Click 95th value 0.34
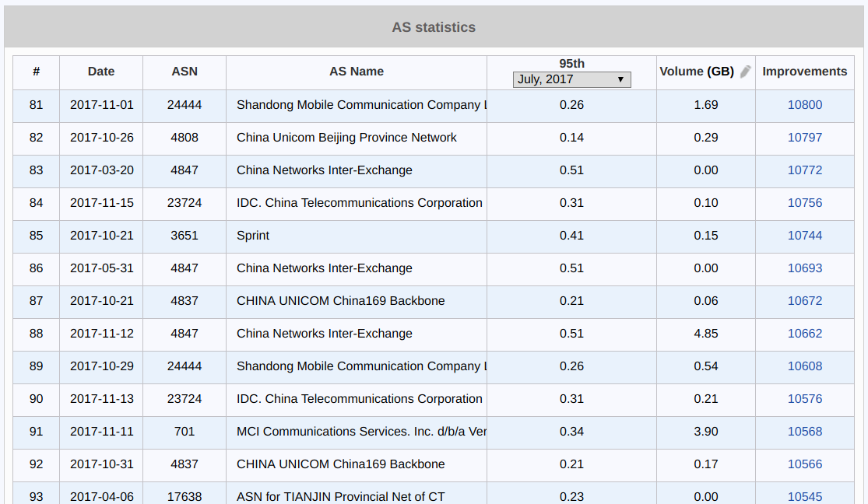 (571, 432)
